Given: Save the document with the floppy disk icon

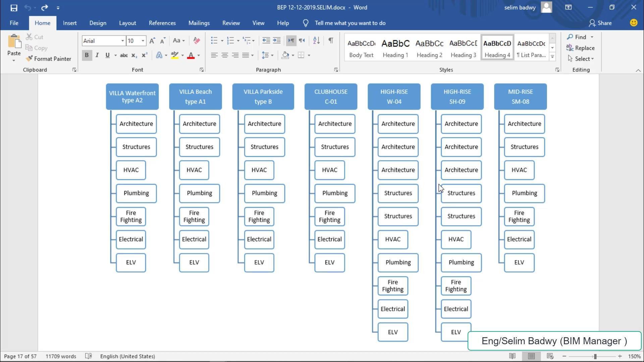Looking at the screenshot, I should click(14, 7).
